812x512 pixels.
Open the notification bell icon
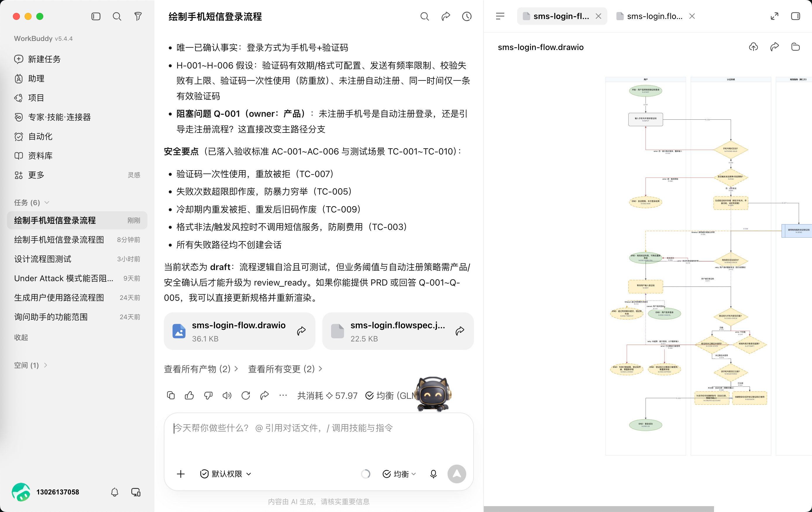pyautogui.click(x=115, y=492)
